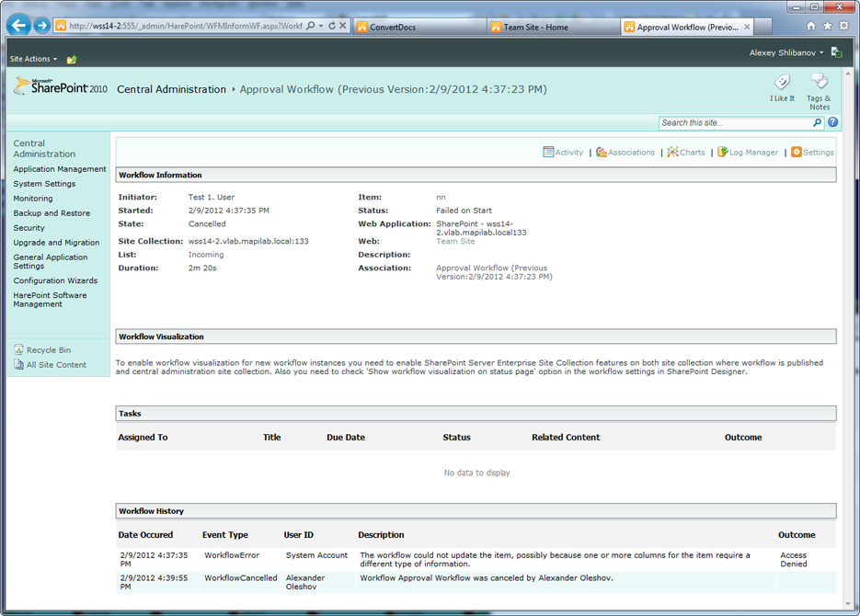
Task: Click the navigate up folder icon
Action: [x=72, y=60]
